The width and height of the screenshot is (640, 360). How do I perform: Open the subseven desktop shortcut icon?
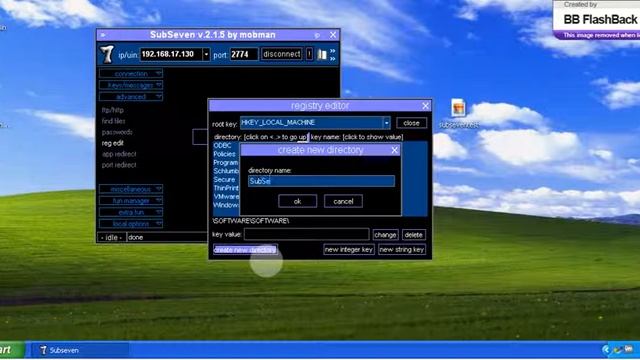(458, 113)
